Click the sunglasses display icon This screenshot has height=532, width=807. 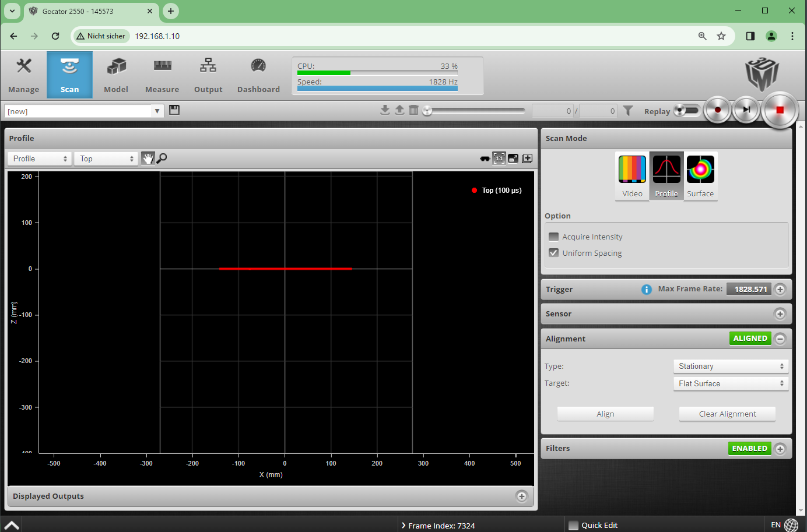[x=485, y=158]
